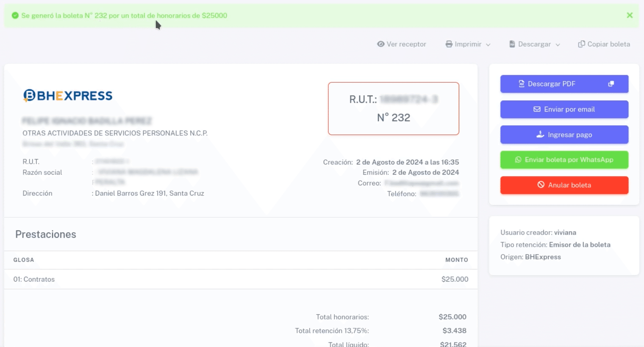Expand the Imprimir dropdown arrow
The height and width of the screenshot is (347, 644).
pos(488,45)
